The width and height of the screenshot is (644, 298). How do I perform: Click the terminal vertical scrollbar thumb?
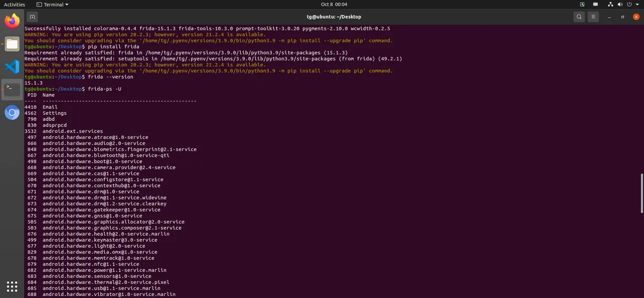641,193
